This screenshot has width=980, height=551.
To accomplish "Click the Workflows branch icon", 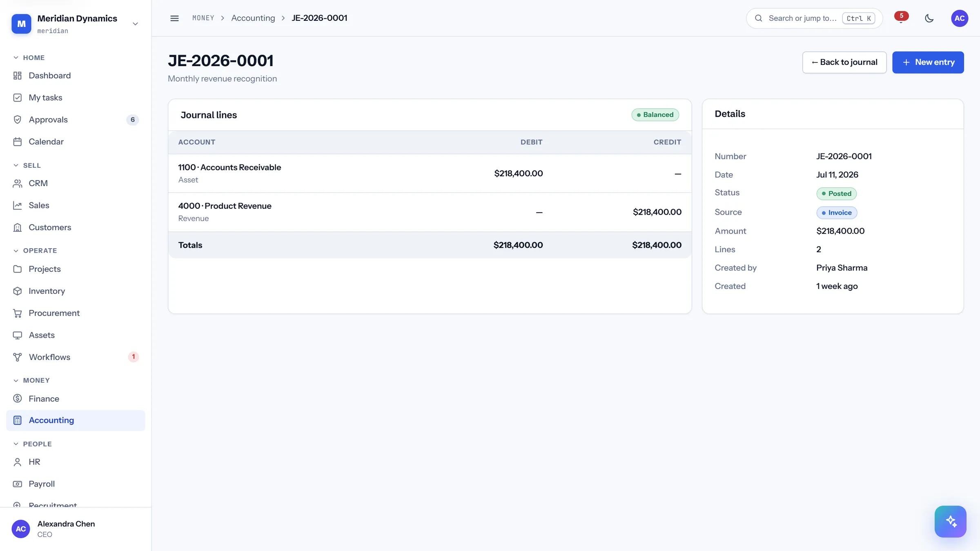I will pos(17,357).
